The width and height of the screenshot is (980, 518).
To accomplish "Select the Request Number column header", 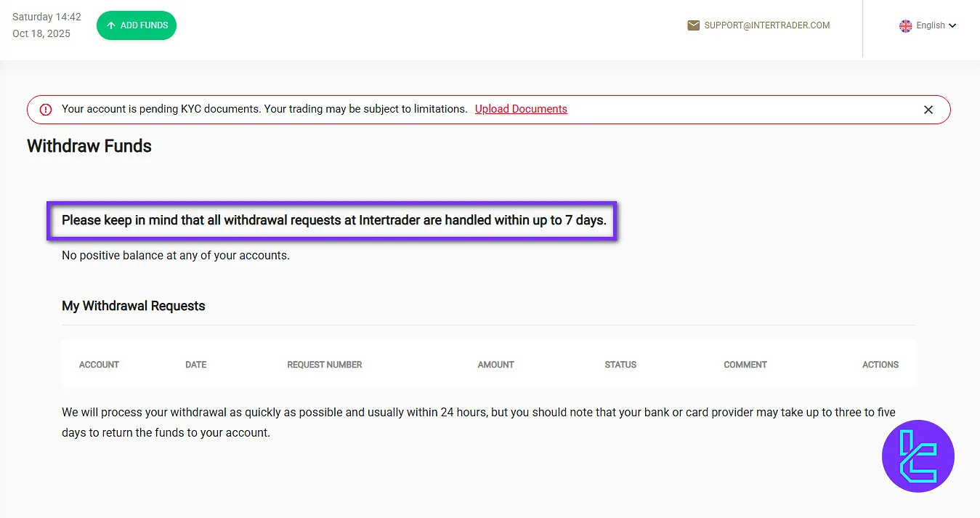I will tap(324, 365).
